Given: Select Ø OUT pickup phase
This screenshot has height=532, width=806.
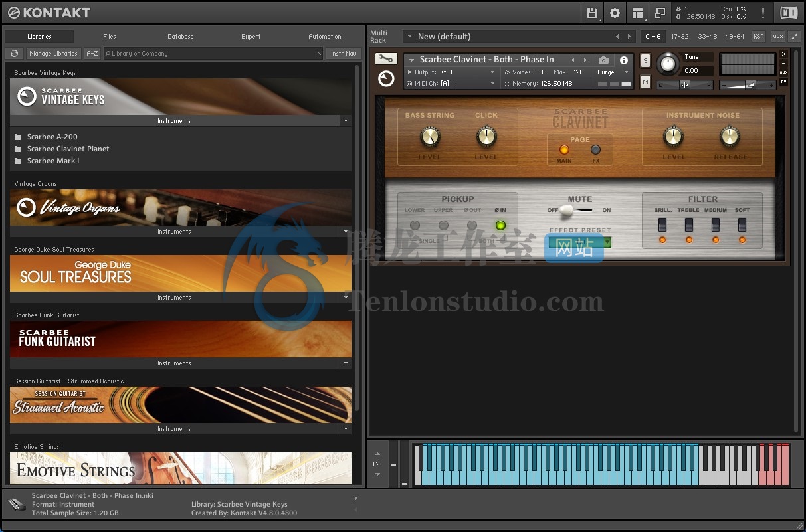Looking at the screenshot, I should tap(472, 226).
